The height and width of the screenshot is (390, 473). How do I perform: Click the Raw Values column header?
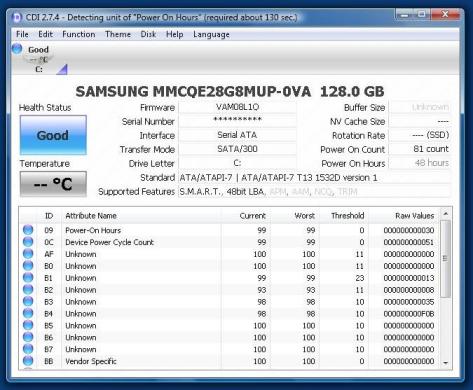click(404, 216)
